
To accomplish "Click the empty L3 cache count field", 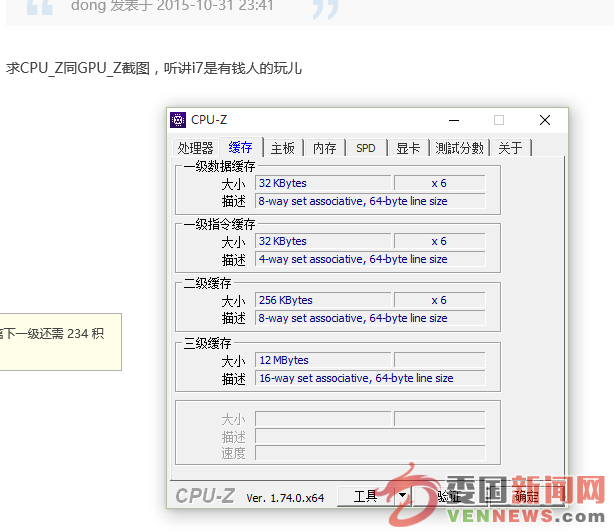I will (439, 360).
